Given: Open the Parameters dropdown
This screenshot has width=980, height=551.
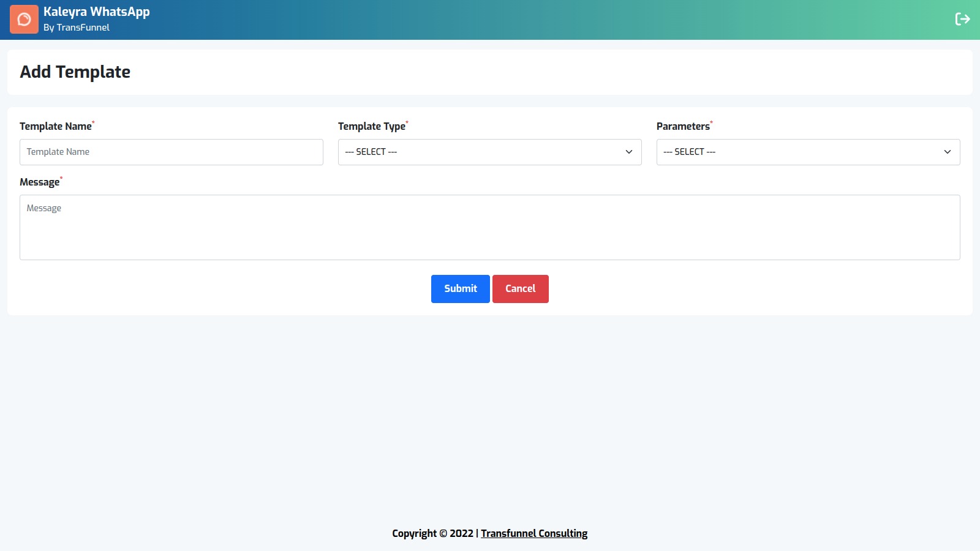Looking at the screenshot, I should tap(808, 152).
